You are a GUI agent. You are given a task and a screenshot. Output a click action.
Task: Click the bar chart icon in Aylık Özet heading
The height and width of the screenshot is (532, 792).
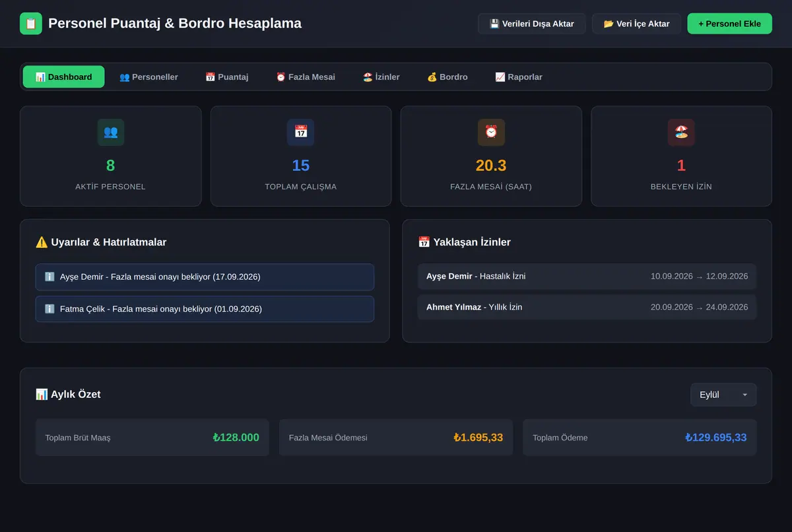(42, 394)
